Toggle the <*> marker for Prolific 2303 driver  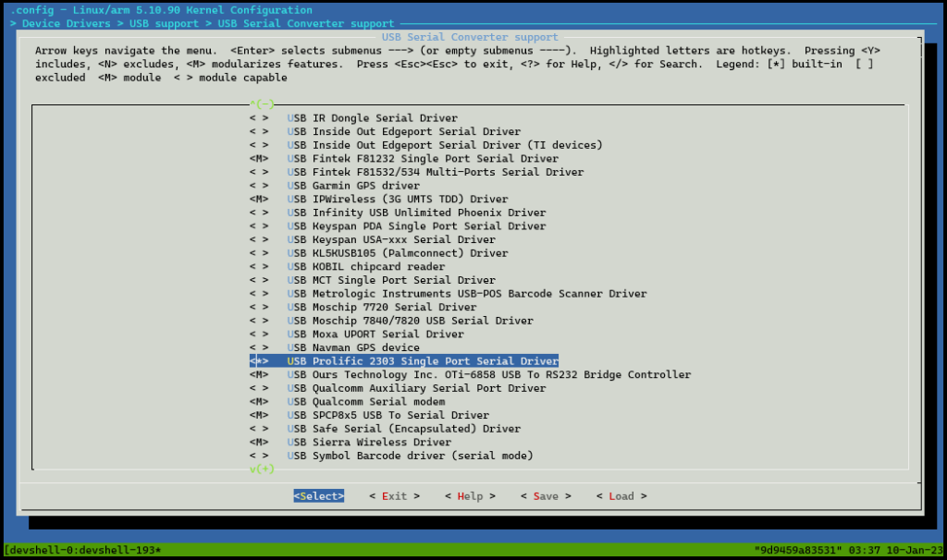coord(259,361)
